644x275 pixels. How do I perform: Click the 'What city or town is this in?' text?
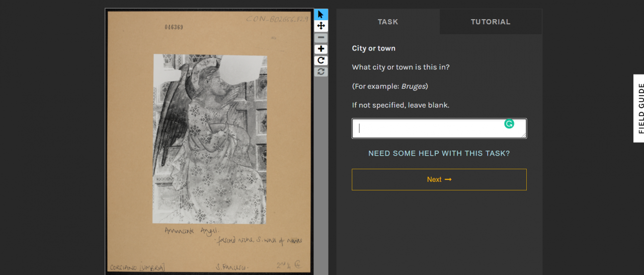[401, 67]
